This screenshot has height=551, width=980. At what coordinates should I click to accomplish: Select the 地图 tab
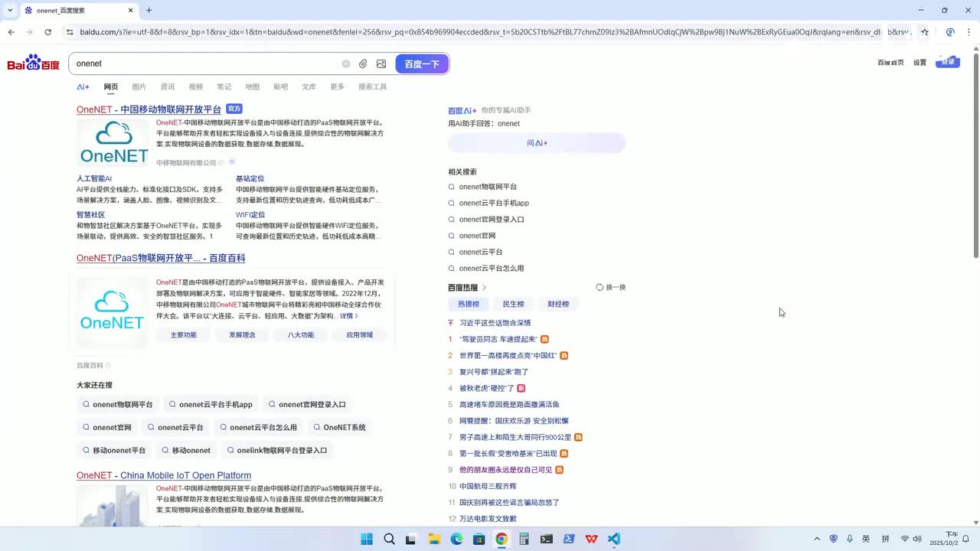point(253,87)
